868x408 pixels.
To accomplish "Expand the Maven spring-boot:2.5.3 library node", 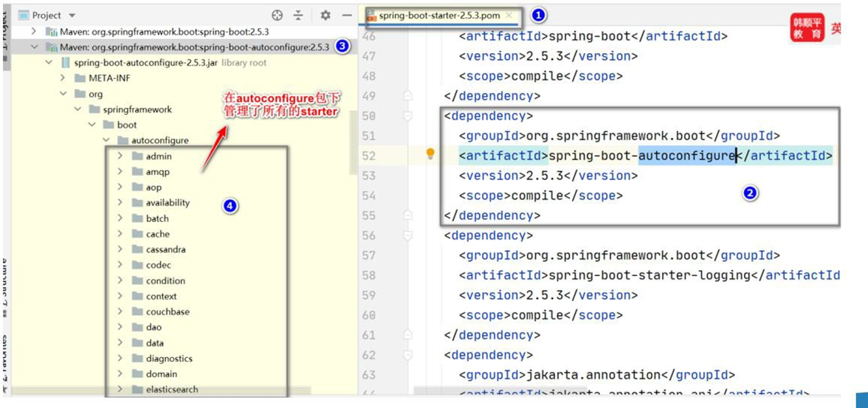I will (x=34, y=32).
